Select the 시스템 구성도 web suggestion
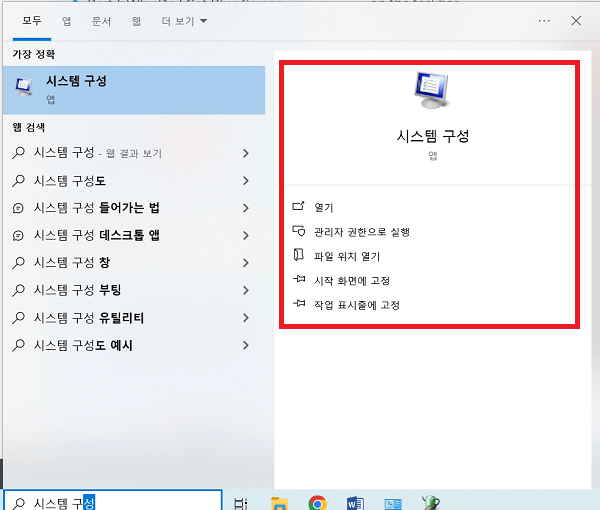Viewport: 600px width, 510px height. 134,181
